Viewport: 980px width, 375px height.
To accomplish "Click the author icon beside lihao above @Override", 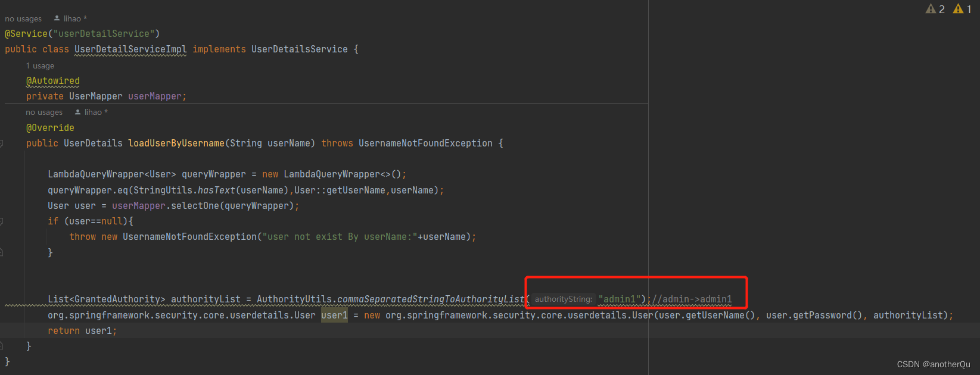I will tap(78, 112).
